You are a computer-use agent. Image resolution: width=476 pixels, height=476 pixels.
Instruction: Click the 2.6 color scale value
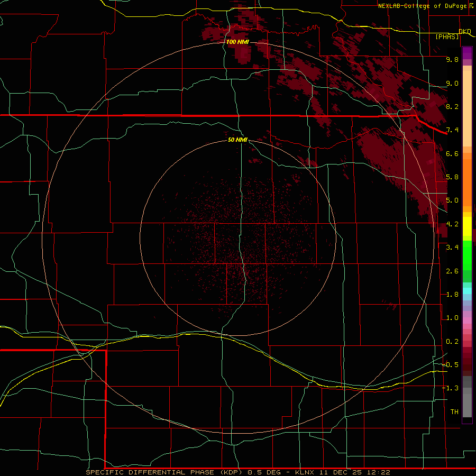point(452,271)
